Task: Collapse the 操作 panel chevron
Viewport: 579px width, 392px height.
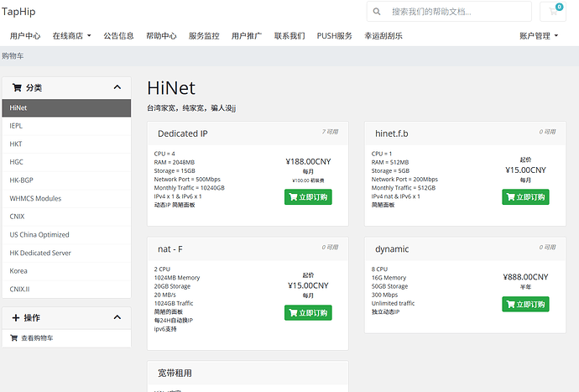Action: pos(117,317)
